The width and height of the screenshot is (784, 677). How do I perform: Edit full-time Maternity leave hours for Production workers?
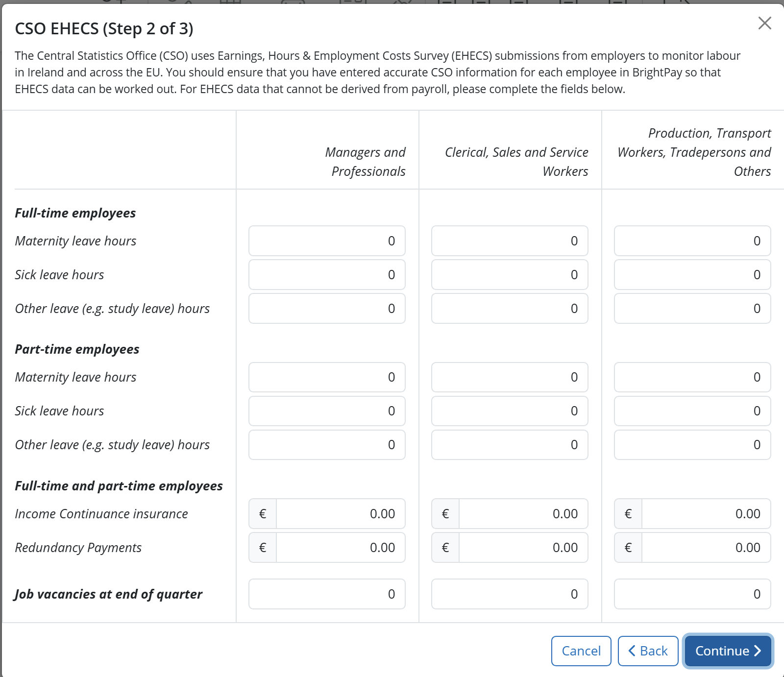point(692,241)
